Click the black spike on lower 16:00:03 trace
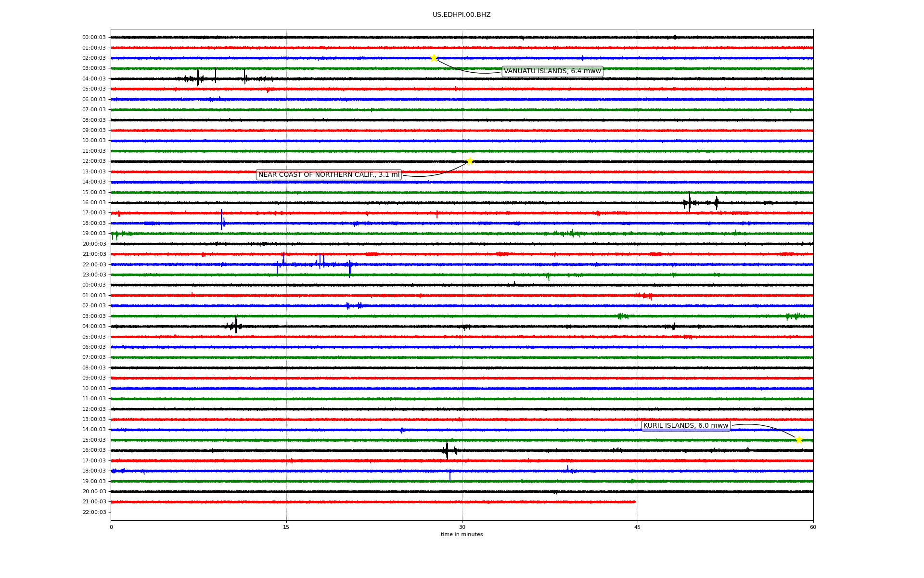The height and width of the screenshot is (578, 924). tap(447, 450)
